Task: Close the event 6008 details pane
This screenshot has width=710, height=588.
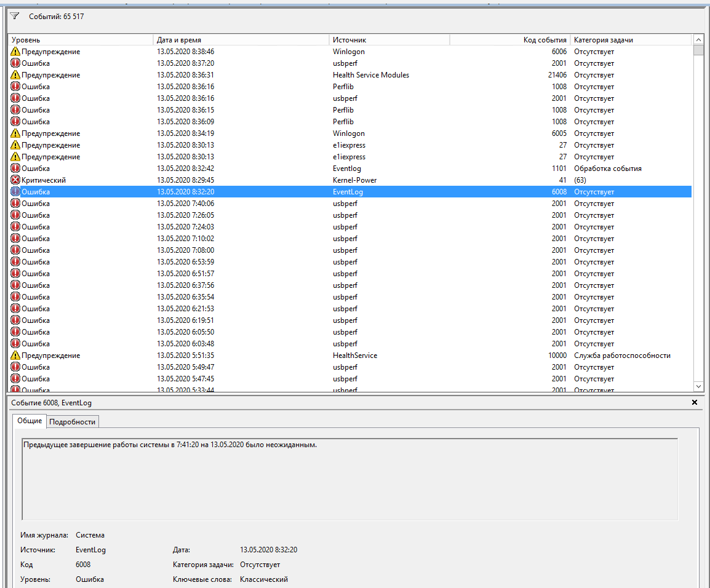Action: 695,402
